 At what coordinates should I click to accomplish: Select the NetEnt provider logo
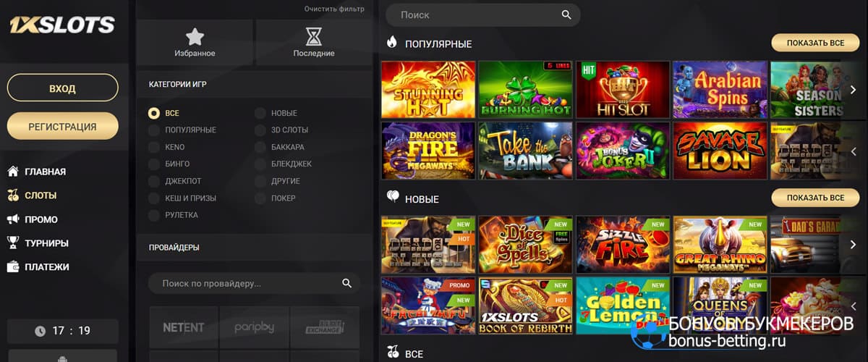(184, 327)
